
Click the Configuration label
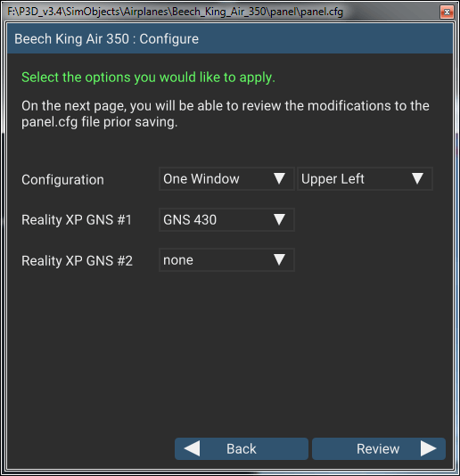pyautogui.click(x=63, y=180)
